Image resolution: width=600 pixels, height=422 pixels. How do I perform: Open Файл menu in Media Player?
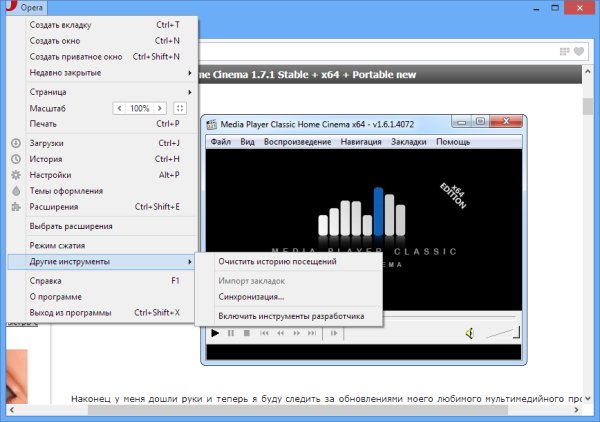coord(221,142)
